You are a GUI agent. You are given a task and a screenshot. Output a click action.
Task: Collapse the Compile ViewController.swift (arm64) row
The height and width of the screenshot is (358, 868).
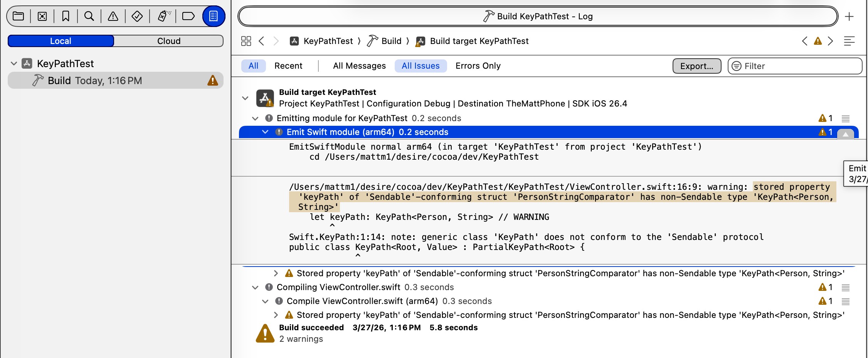pyautogui.click(x=265, y=301)
